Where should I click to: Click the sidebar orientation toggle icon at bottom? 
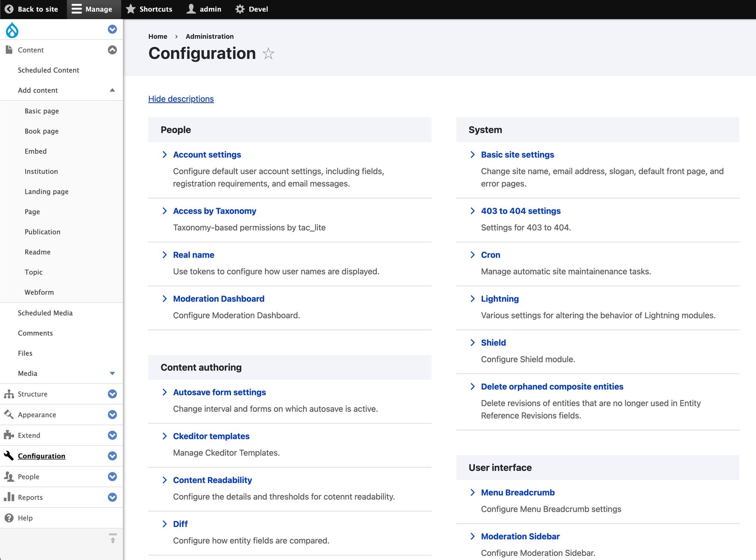tap(113, 538)
